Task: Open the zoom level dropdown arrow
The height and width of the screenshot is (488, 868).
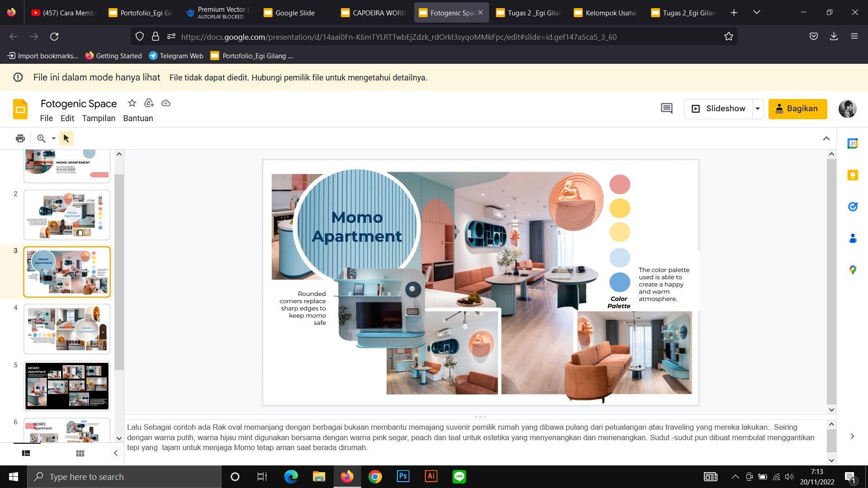Action: [x=53, y=138]
